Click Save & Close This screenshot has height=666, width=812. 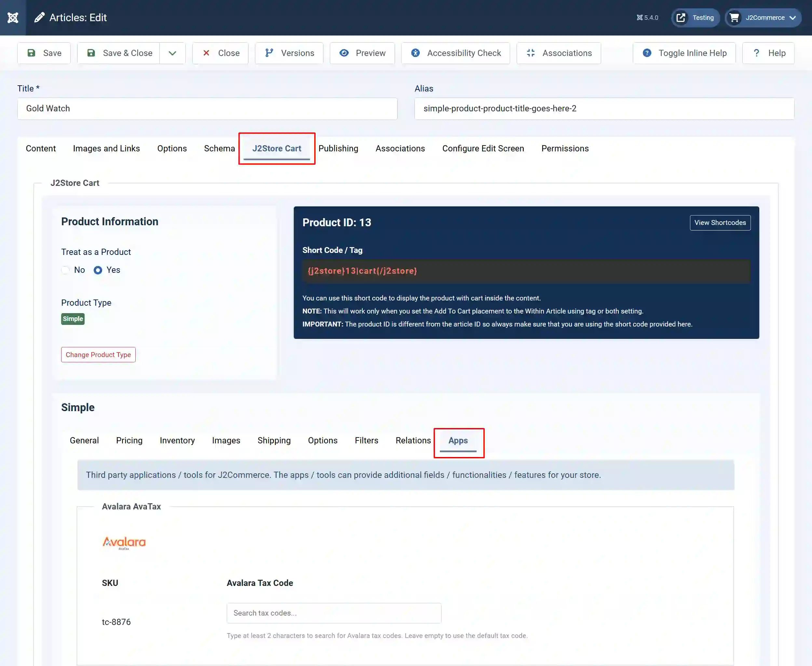click(x=119, y=53)
